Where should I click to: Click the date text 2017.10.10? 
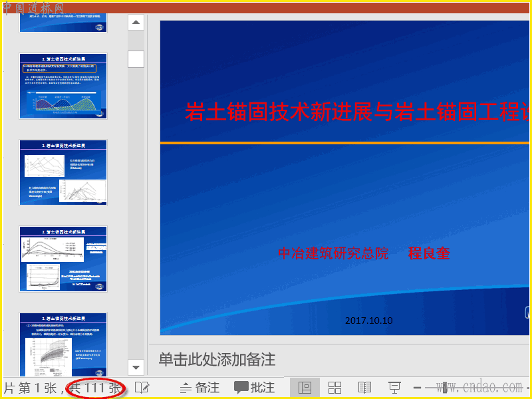(x=369, y=321)
